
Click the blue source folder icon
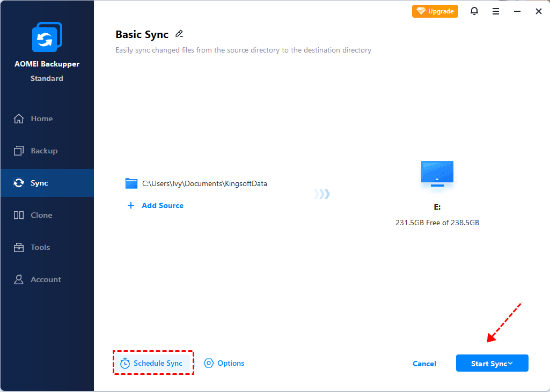(x=131, y=183)
